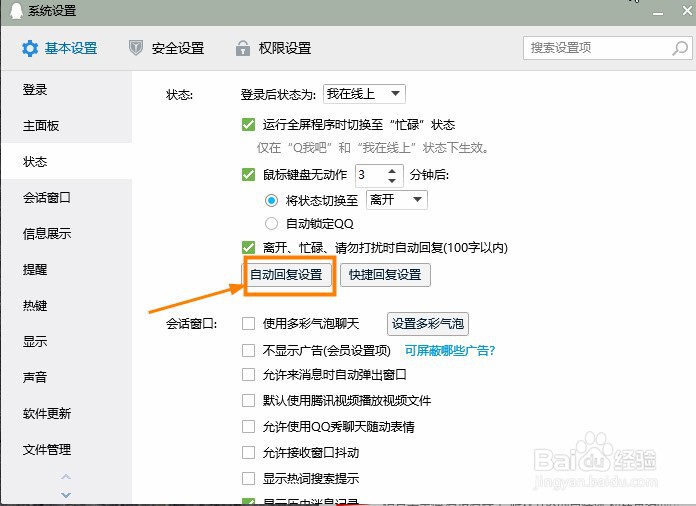Screen dimensions: 696x506
Task: Select 文件管理 in the sidebar
Action: coord(67,449)
